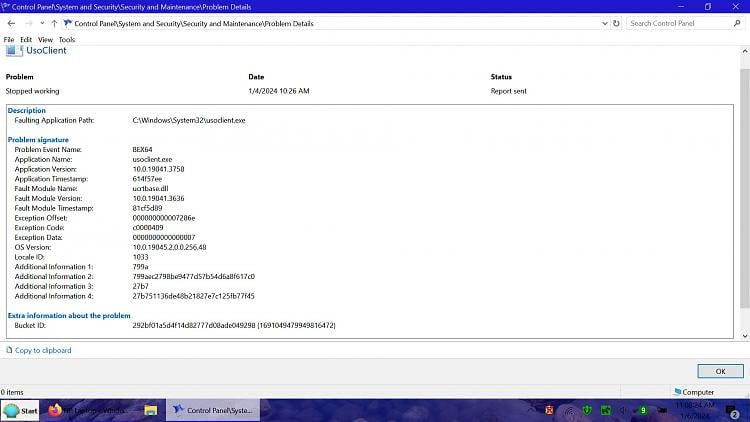Click Exception Offset value 000000000007286e

pos(164,218)
